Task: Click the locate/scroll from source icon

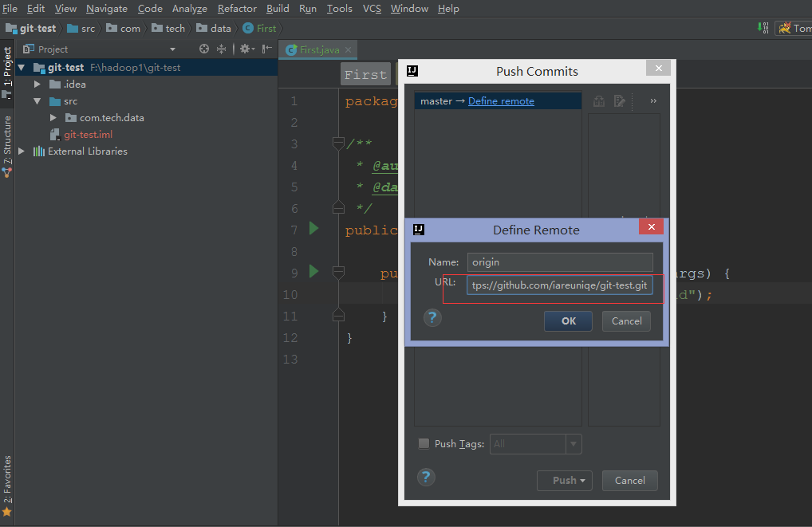Action: tap(204, 49)
